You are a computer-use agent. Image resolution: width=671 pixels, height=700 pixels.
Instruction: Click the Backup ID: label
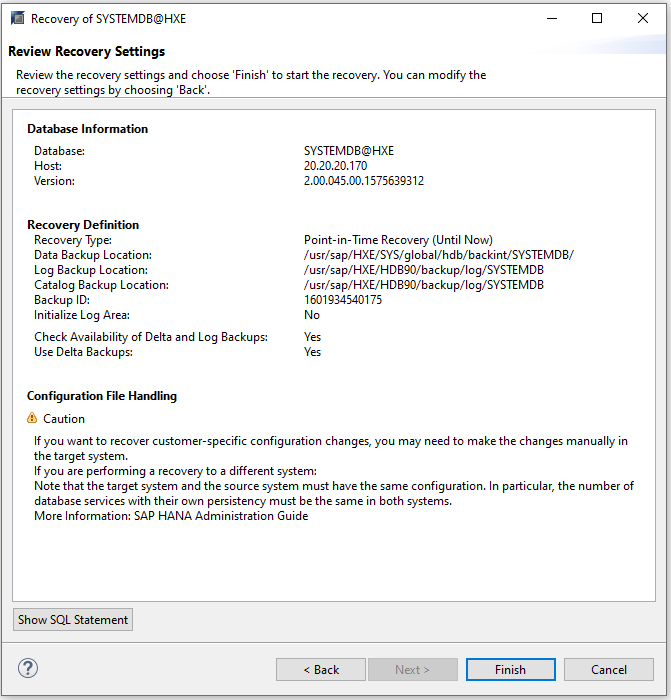62,300
